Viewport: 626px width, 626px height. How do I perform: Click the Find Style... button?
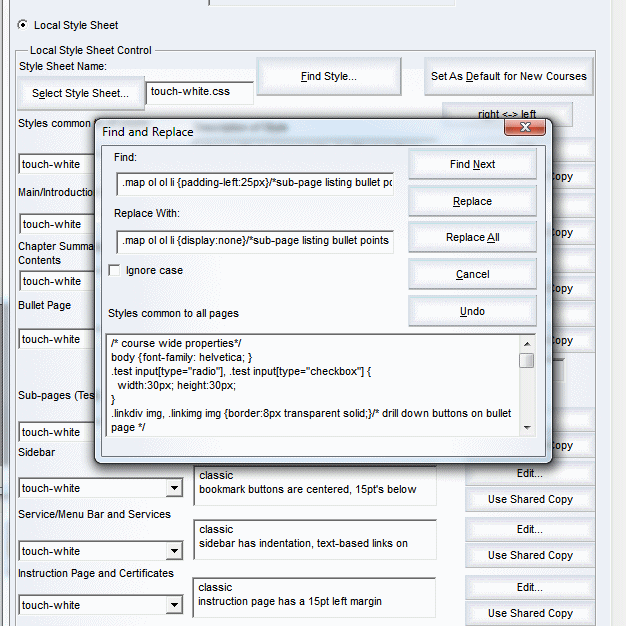pos(329,76)
